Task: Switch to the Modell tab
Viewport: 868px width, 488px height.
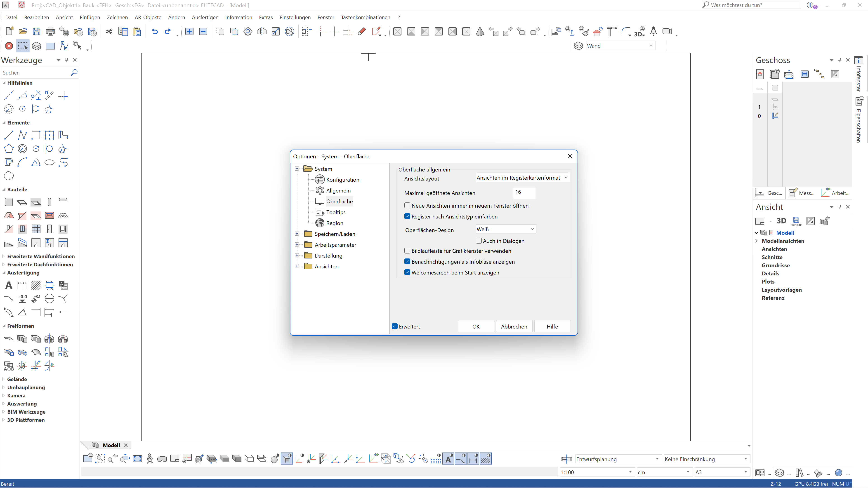Action: pos(111,445)
